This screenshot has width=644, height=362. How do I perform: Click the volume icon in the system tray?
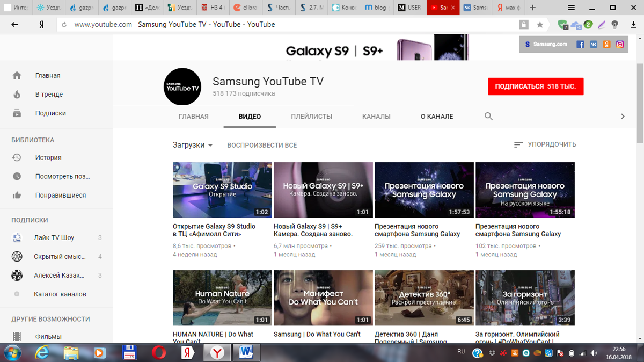click(x=594, y=353)
